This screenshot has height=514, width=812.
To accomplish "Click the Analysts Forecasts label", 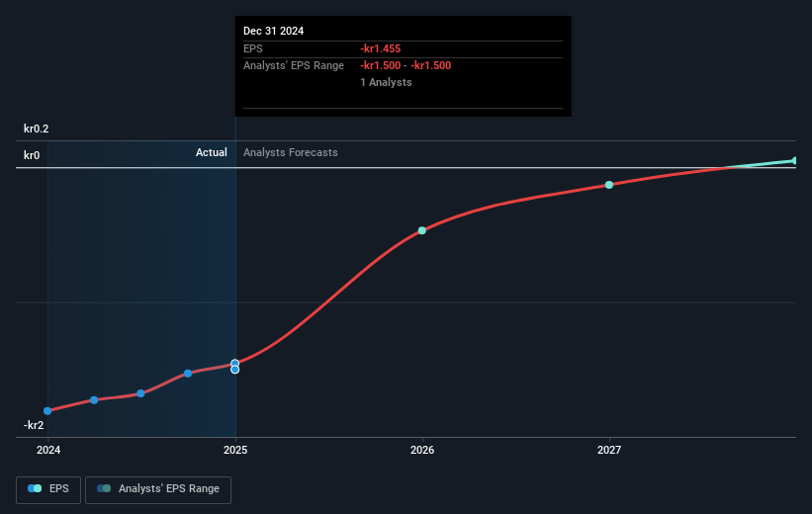I will pyautogui.click(x=291, y=152).
